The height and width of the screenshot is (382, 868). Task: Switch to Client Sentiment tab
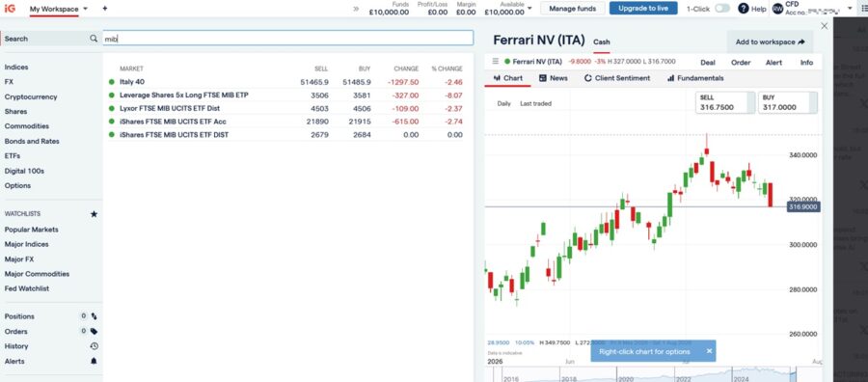pyautogui.click(x=616, y=78)
